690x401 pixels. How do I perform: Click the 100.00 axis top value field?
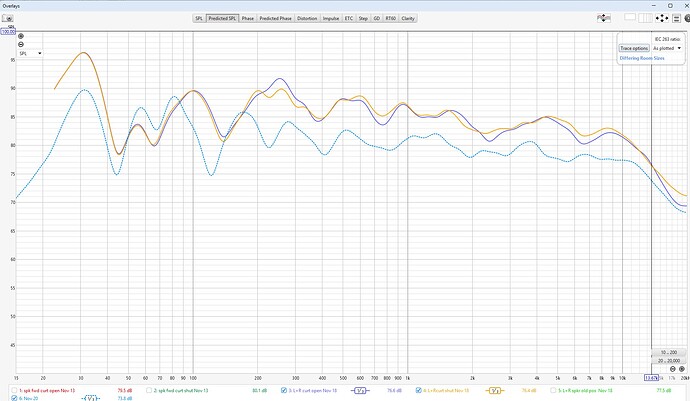[x=8, y=31]
